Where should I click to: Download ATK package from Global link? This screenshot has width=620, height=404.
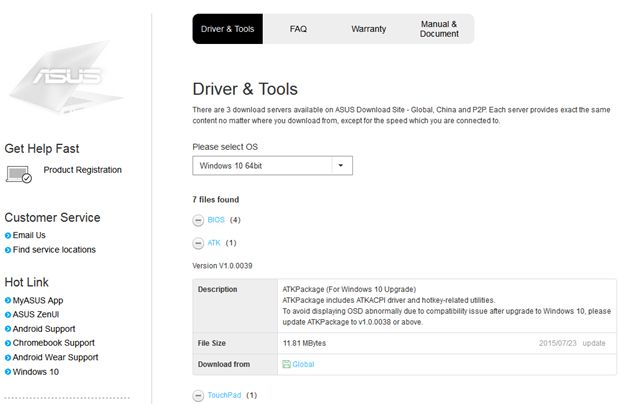click(304, 364)
